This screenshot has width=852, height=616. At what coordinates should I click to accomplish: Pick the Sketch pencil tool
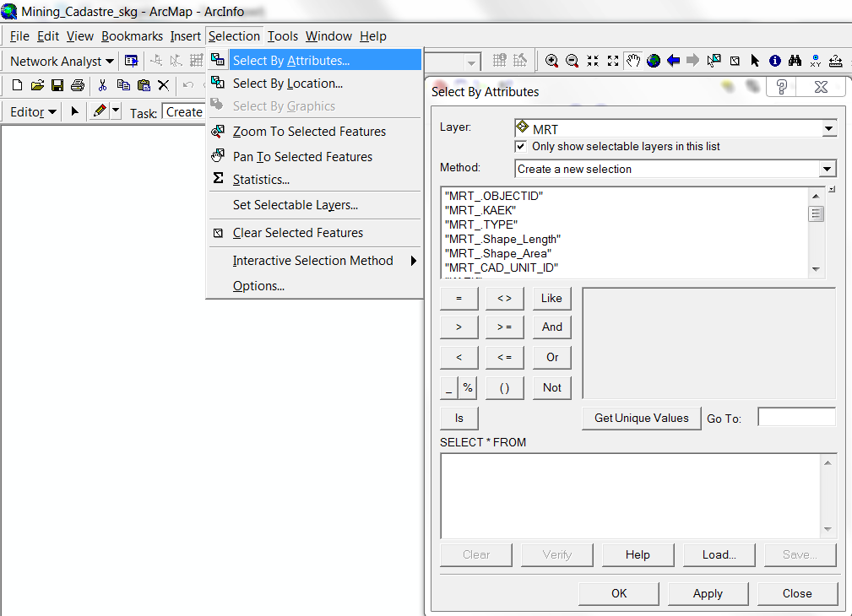(100, 111)
